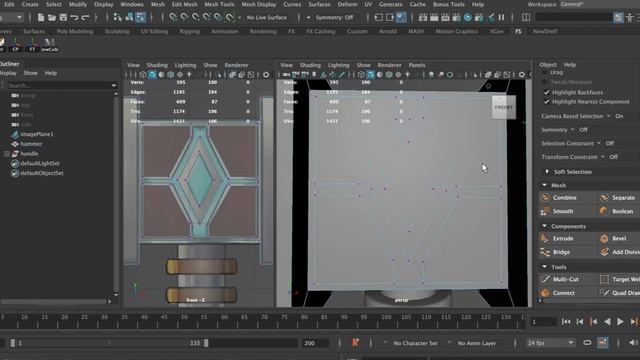
Task: Click the Separate mesh icon
Action: [x=604, y=198]
